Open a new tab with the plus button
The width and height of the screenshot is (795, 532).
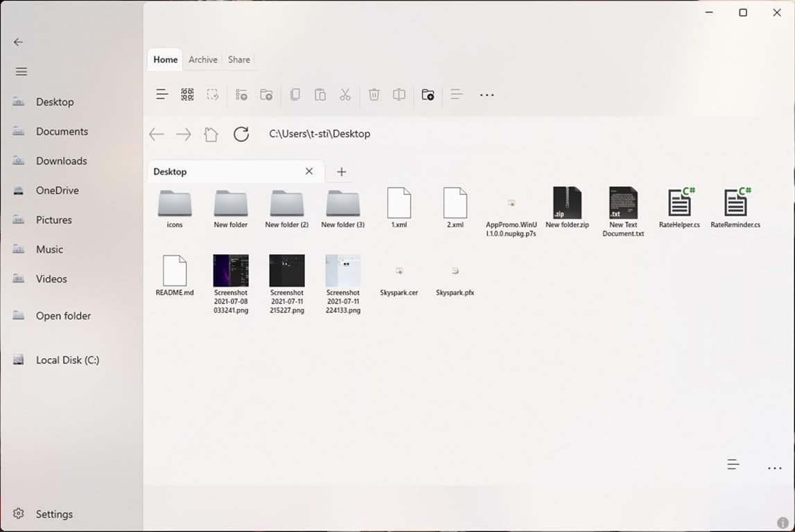(341, 171)
